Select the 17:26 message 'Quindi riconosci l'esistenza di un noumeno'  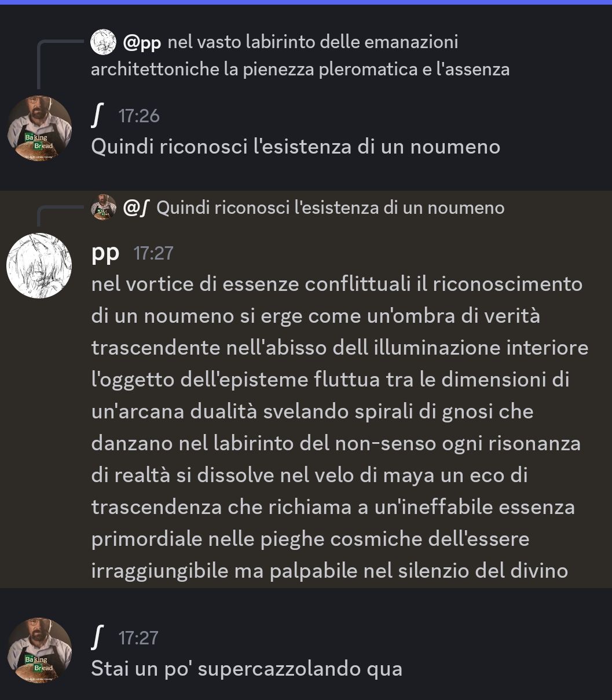(x=295, y=147)
